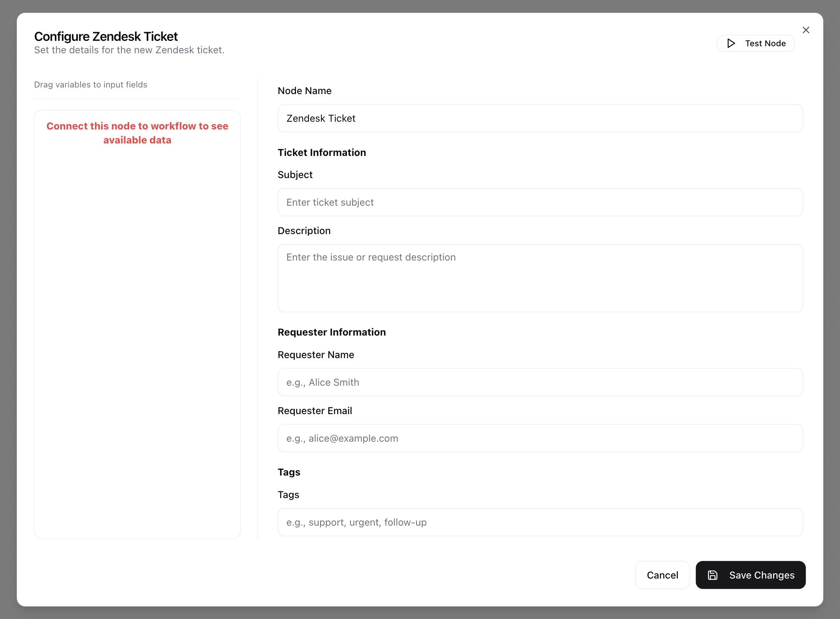Focus the Node Name field containing Zendesk Ticket

pos(540,118)
